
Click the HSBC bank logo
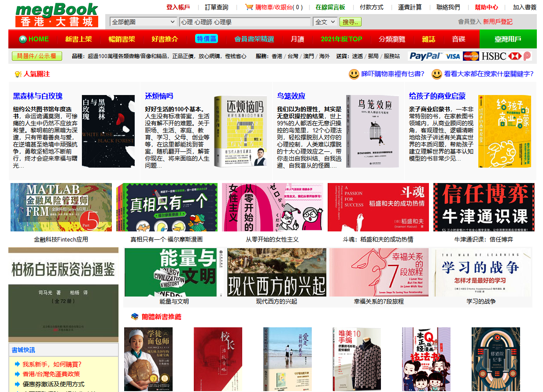[x=494, y=56]
